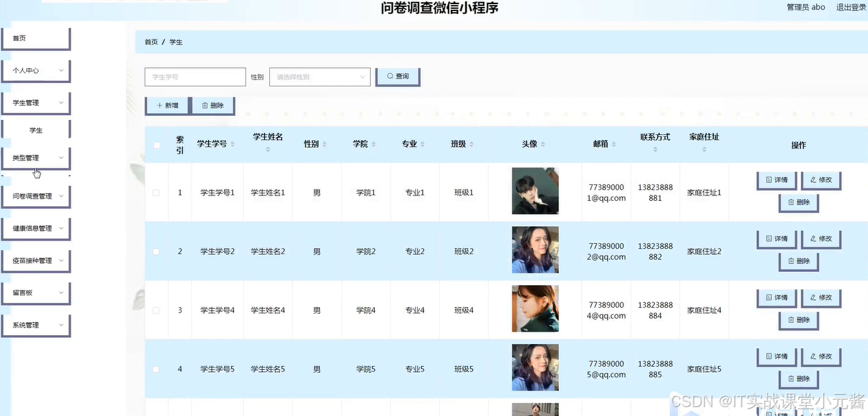The width and height of the screenshot is (868, 416).
Task: Click phone cell 13823888882
Action: pos(656,252)
